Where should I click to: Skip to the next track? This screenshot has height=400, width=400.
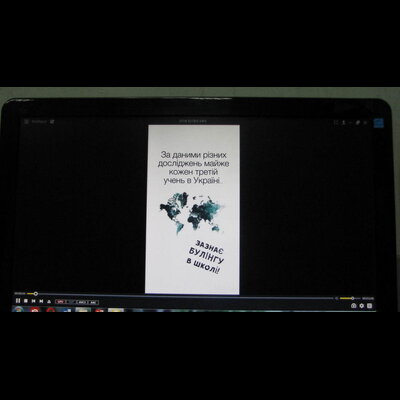(41, 301)
